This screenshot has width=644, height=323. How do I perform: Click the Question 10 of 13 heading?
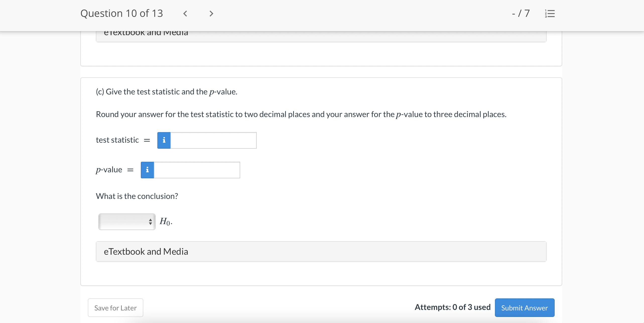click(122, 14)
